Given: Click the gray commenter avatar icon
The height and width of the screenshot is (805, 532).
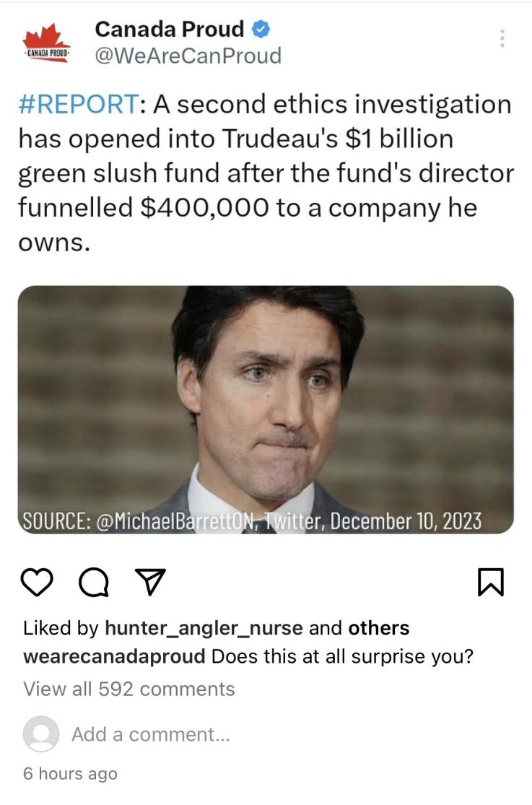Looking at the screenshot, I should coord(40,734).
